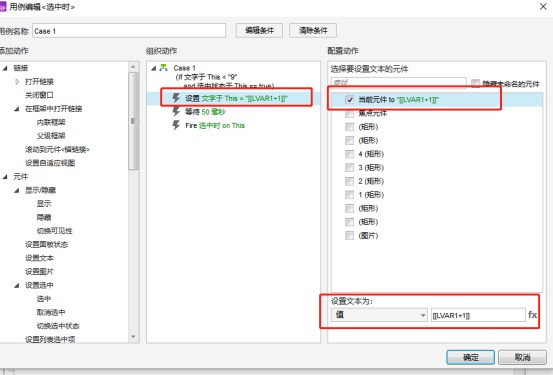The image size is (553, 375).
Task: Collapse the 显示/隐藏 node
Action: [x=17, y=190]
